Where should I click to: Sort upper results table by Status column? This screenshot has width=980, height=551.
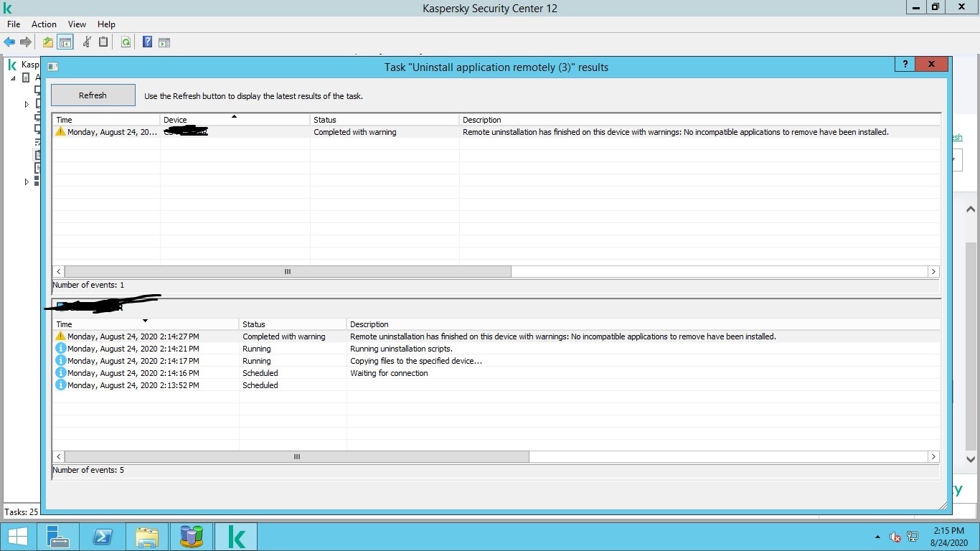coord(384,120)
